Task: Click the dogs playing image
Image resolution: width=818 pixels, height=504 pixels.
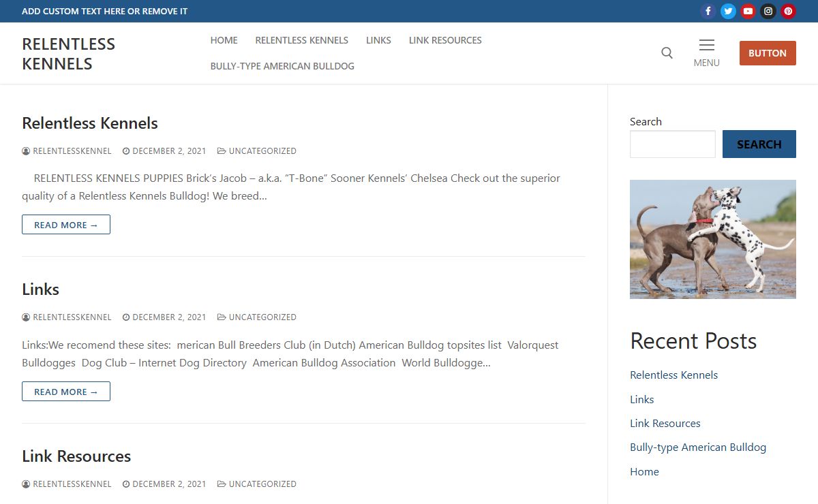Action: [712, 239]
